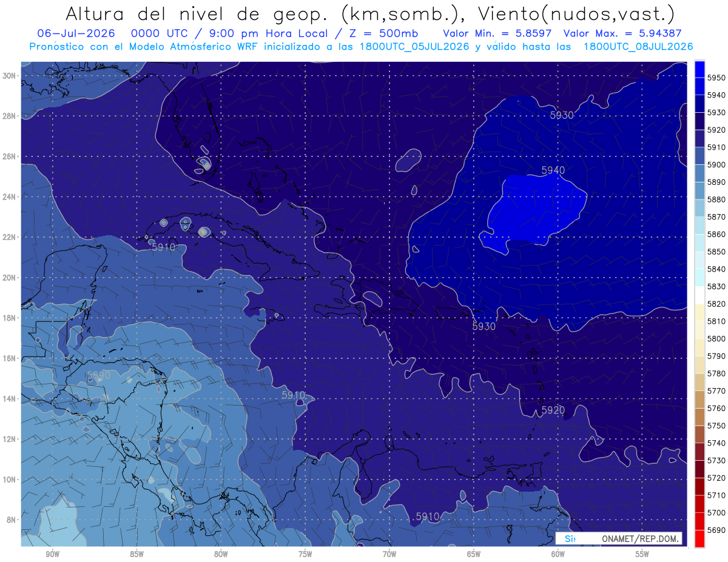This screenshot has height=562, width=728.
Task: Click the '12N' latitude axis label
Action: point(9,439)
